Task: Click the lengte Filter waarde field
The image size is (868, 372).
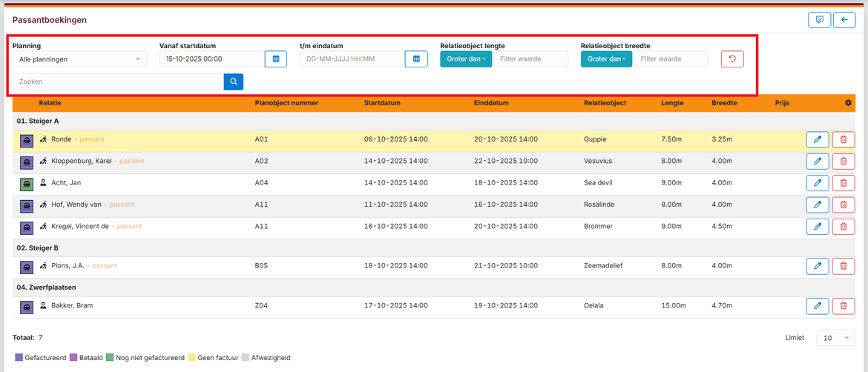Action: [530, 59]
